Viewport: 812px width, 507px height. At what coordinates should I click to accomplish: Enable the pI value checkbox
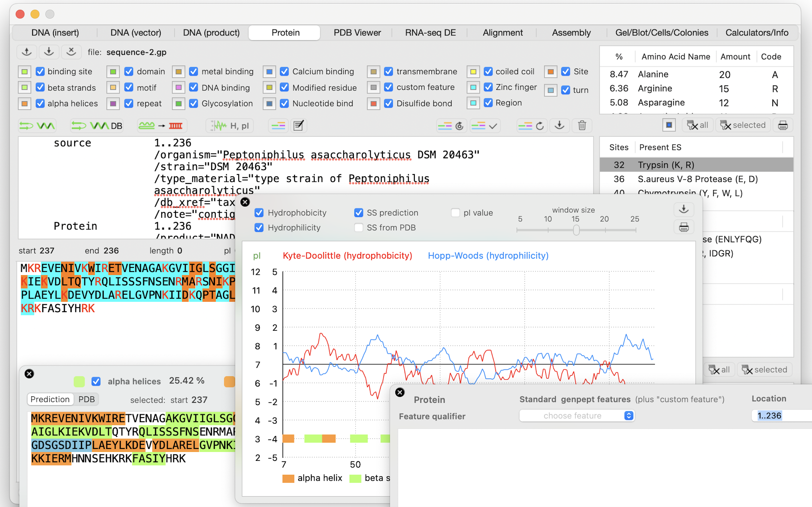455,213
